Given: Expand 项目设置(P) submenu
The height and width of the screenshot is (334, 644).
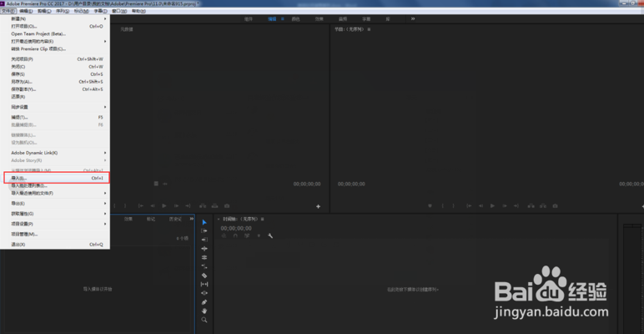Looking at the screenshot, I should [55, 224].
